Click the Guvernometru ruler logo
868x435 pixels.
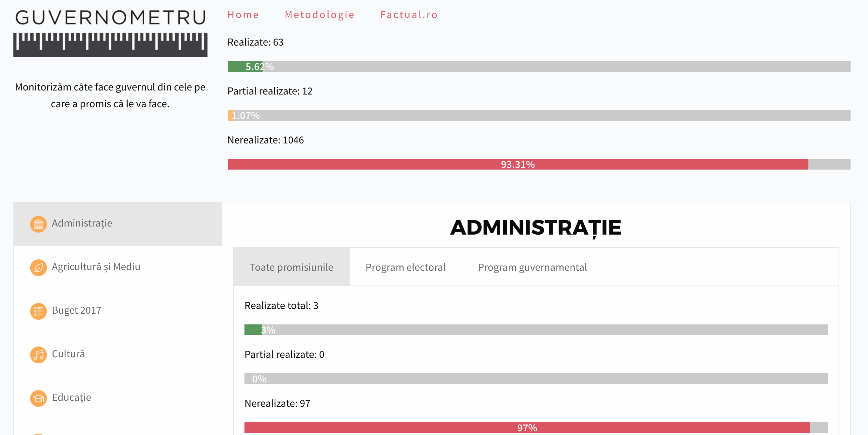click(x=110, y=33)
